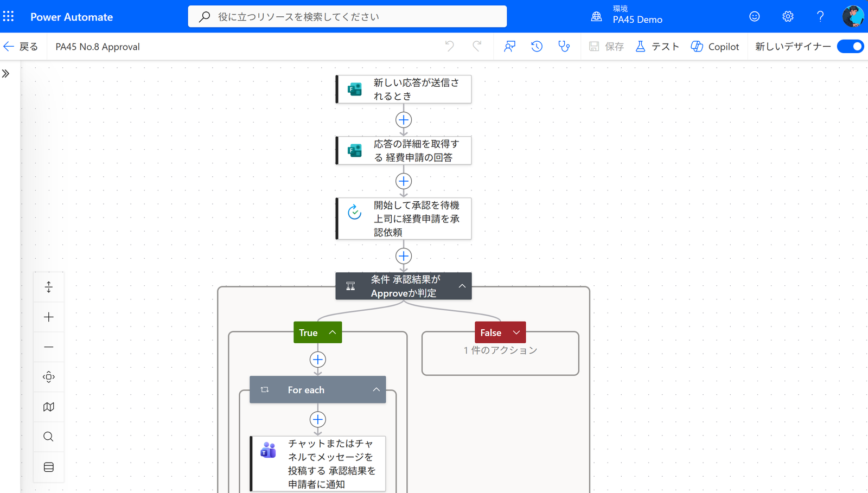
Task: Collapse the For each loop
Action: point(376,389)
